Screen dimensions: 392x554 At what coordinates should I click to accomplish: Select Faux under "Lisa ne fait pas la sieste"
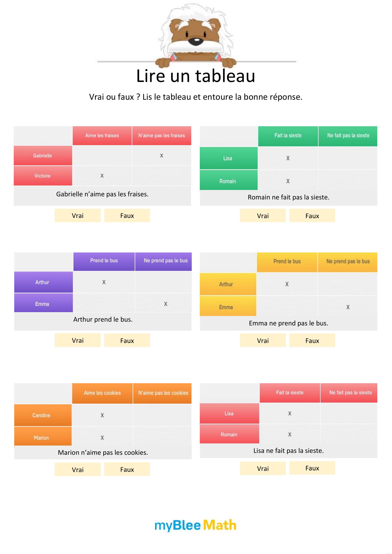pos(312,468)
